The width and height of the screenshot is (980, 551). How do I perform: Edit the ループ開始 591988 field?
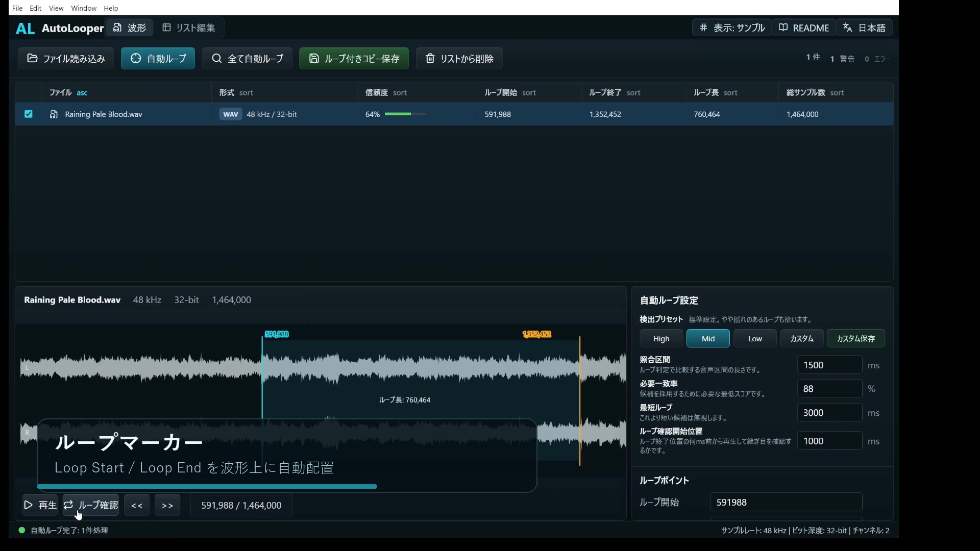pos(786,503)
